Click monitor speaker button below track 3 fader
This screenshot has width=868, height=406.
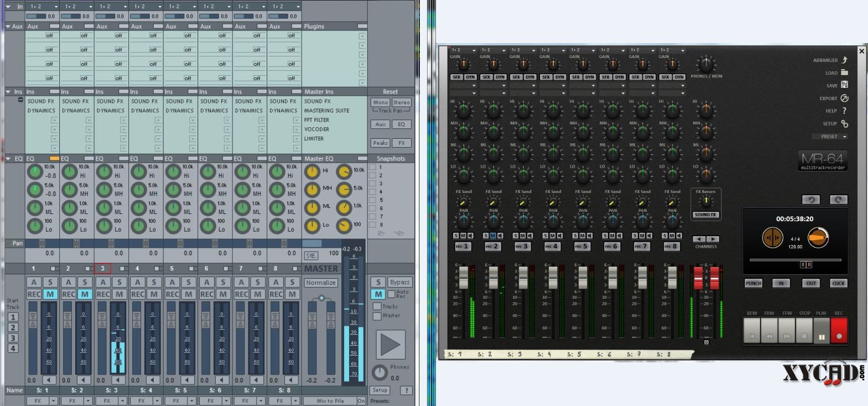point(119,380)
